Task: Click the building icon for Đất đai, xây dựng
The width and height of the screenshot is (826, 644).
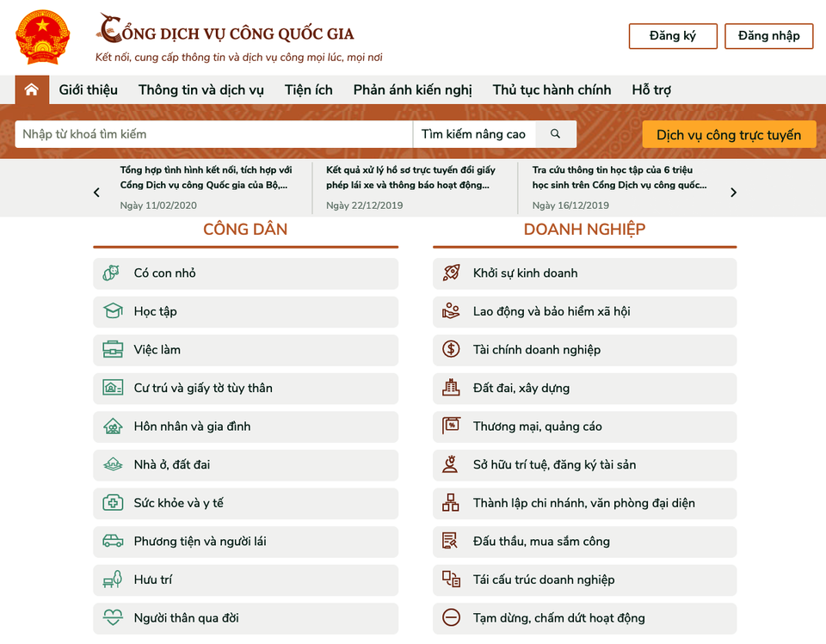Action: click(451, 388)
